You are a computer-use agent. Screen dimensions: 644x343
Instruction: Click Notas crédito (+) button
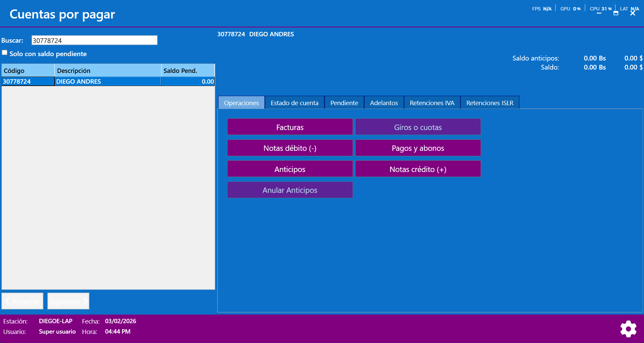pyautogui.click(x=418, y=169)
